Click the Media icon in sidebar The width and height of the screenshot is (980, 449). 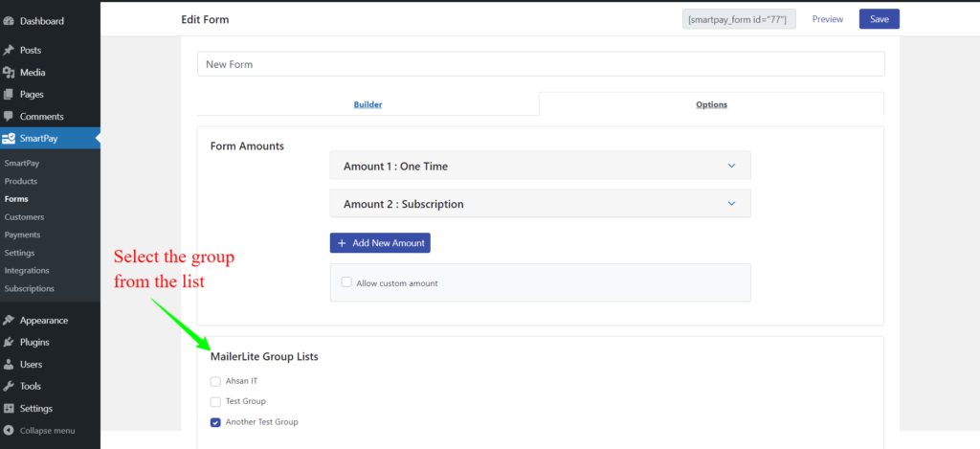click(x=9, y=73)
